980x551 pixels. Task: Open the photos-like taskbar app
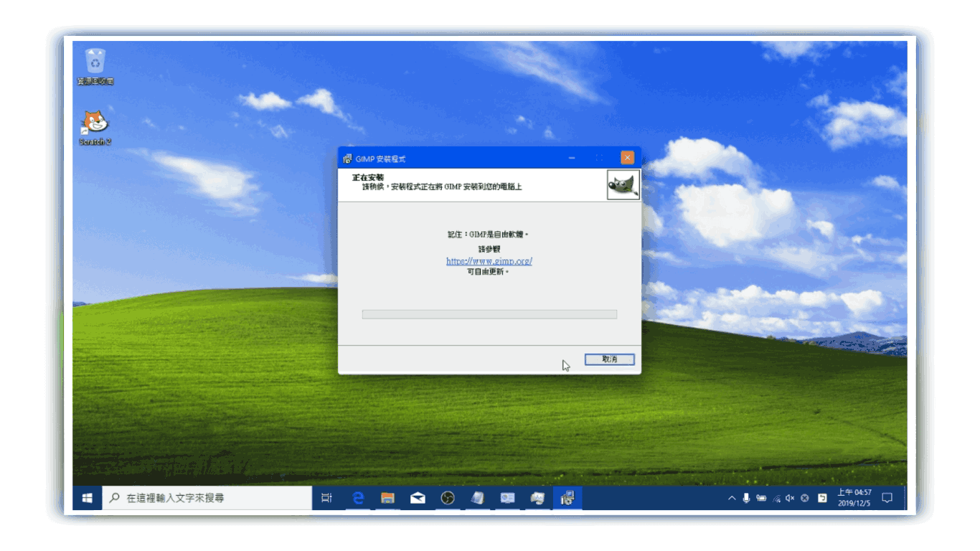(x=537, y=498)
